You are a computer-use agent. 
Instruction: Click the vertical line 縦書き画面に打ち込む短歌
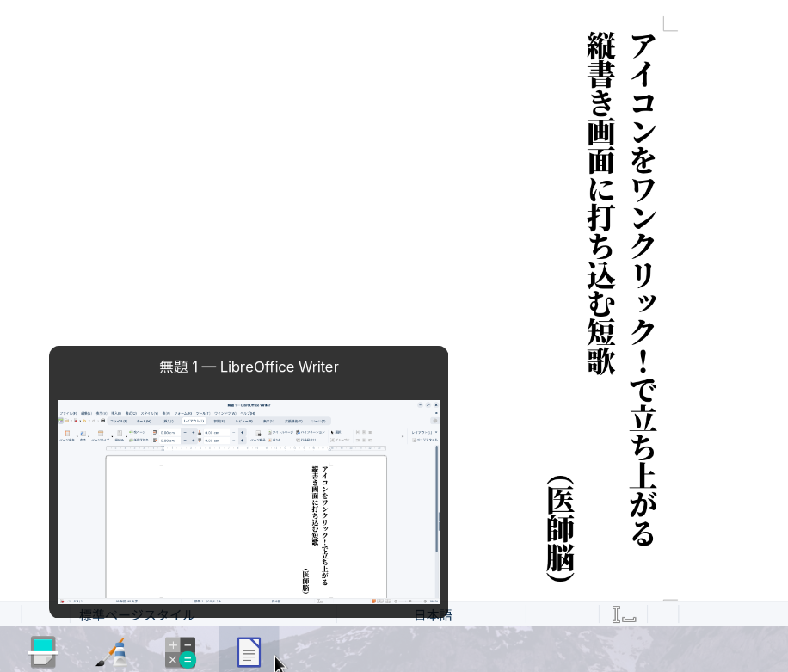(601, 203)
